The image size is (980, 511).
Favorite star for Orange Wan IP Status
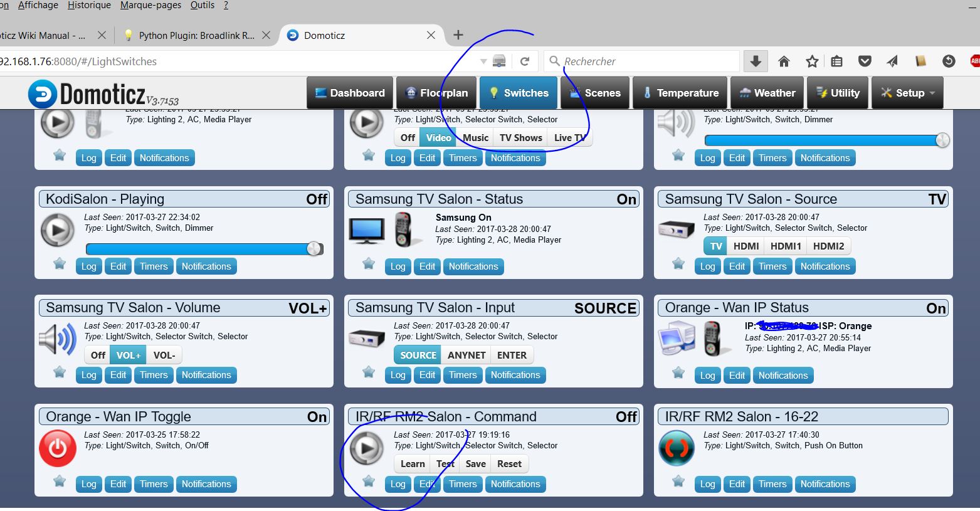pos(678,372)
